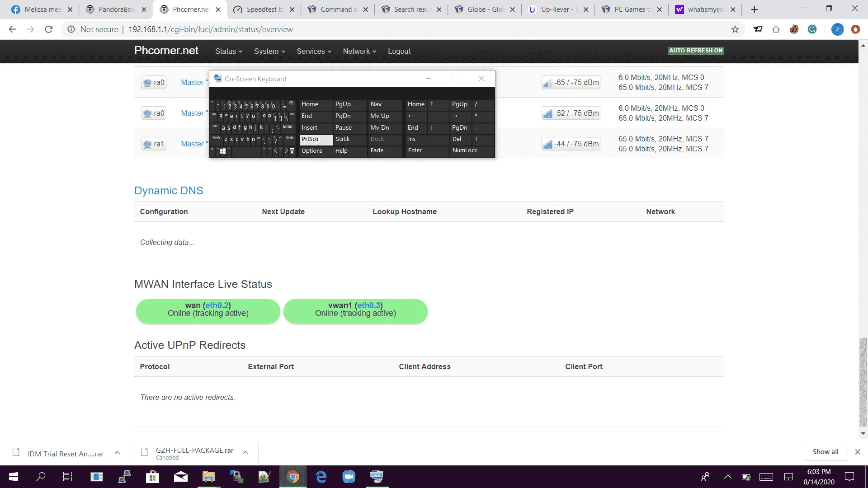The width and height of the screenshot is (868, 488).
Task: Launch Microsoft Edge from the taskbar
Action: pos(321,477)
